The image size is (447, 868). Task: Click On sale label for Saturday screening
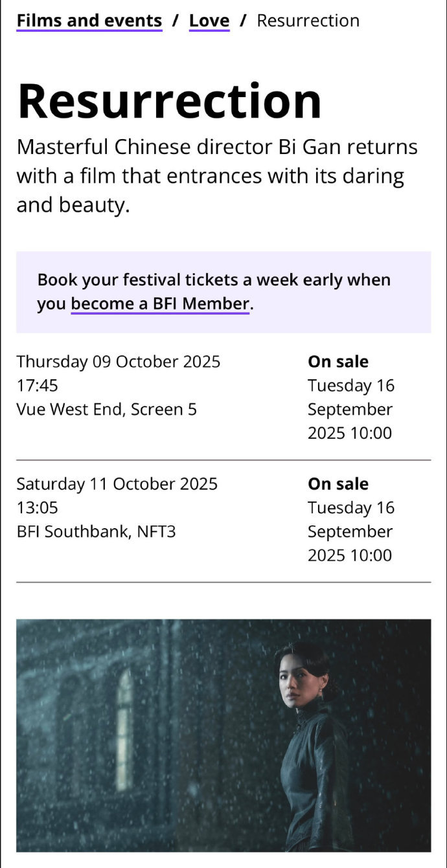pos(338,484)
